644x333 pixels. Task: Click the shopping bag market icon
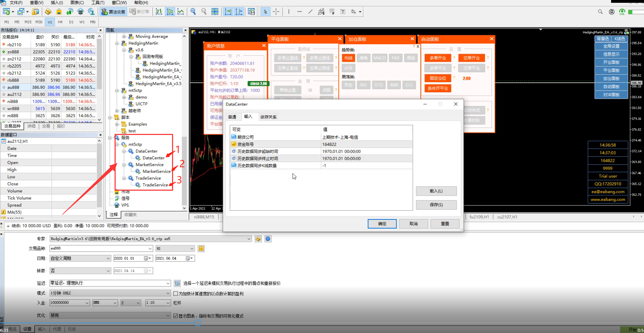click(59, 12)
